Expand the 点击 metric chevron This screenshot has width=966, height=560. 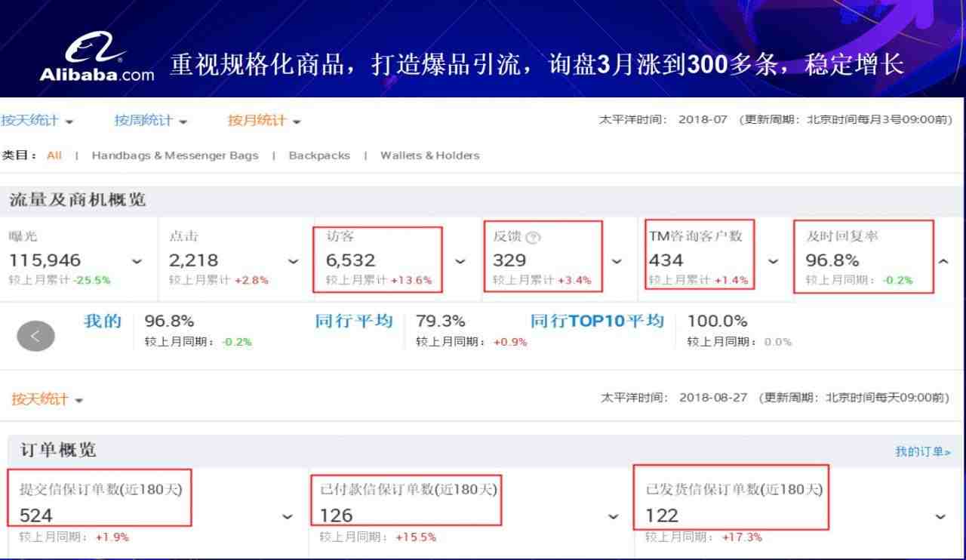pos(294,261)
